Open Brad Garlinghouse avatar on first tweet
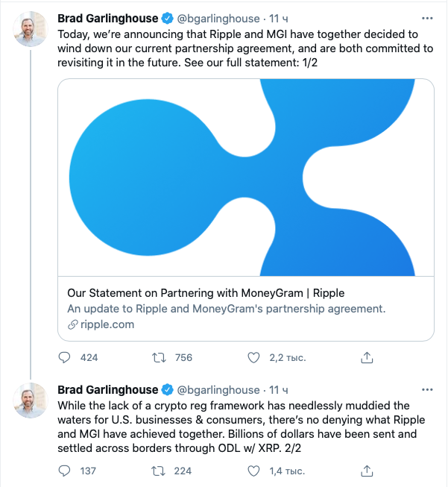The image size is (448, 487). (31, 28)
